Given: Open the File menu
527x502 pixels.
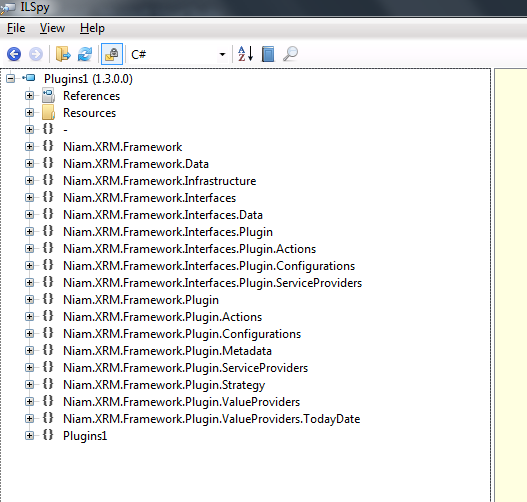Looking at the screenshot, I should click(x=16, y=28).
